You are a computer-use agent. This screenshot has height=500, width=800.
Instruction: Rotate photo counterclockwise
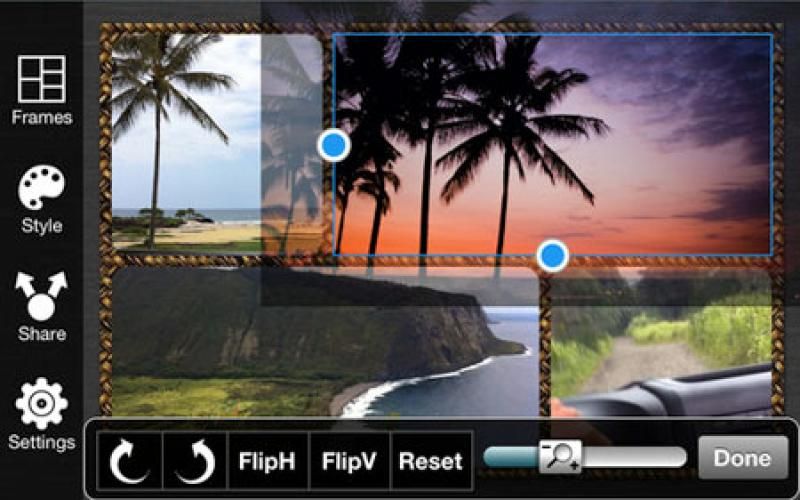(x=195, y=461)
